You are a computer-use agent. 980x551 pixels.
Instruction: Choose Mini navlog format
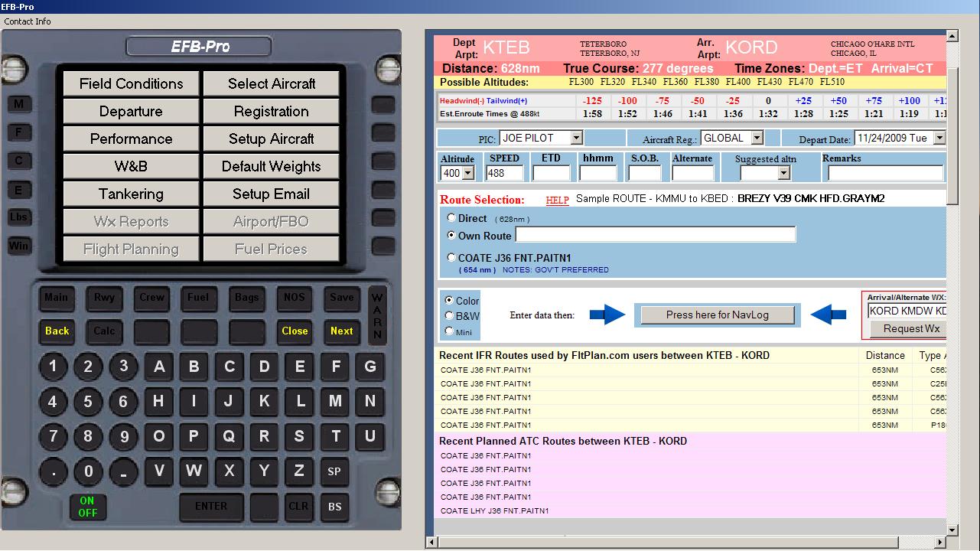pos(449,331)
